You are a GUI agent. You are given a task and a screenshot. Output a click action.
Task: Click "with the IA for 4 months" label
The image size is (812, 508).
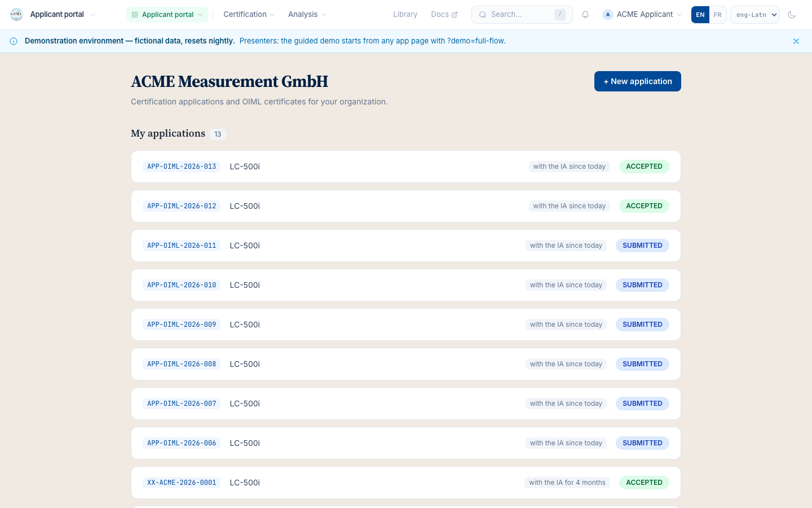coord(567,483)
